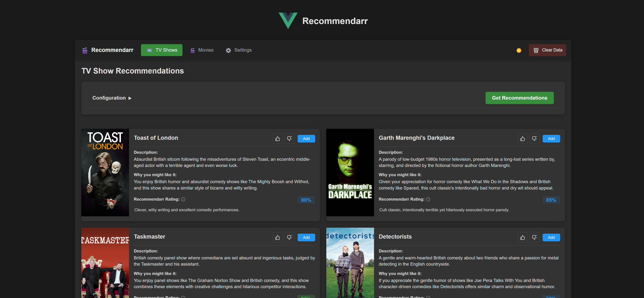
Task: Click the Recommendarr page title text
Action: (x=335, y=21)
